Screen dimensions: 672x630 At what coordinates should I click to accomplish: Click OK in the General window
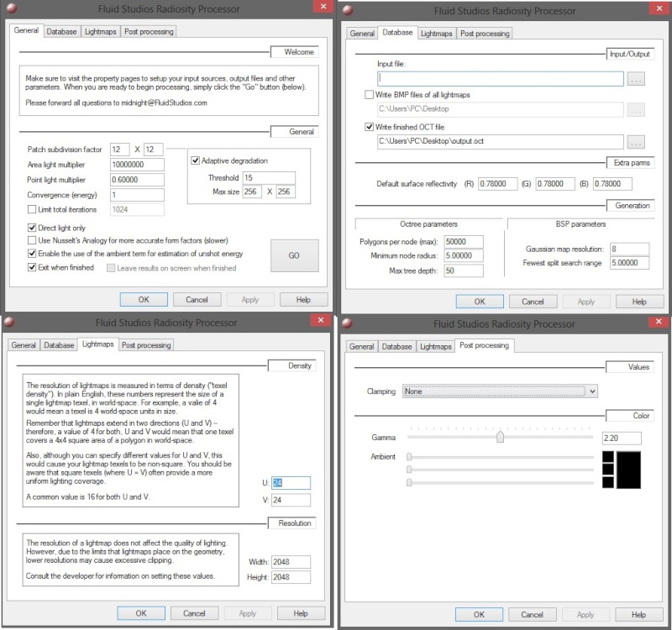click(x=144, y=300)
